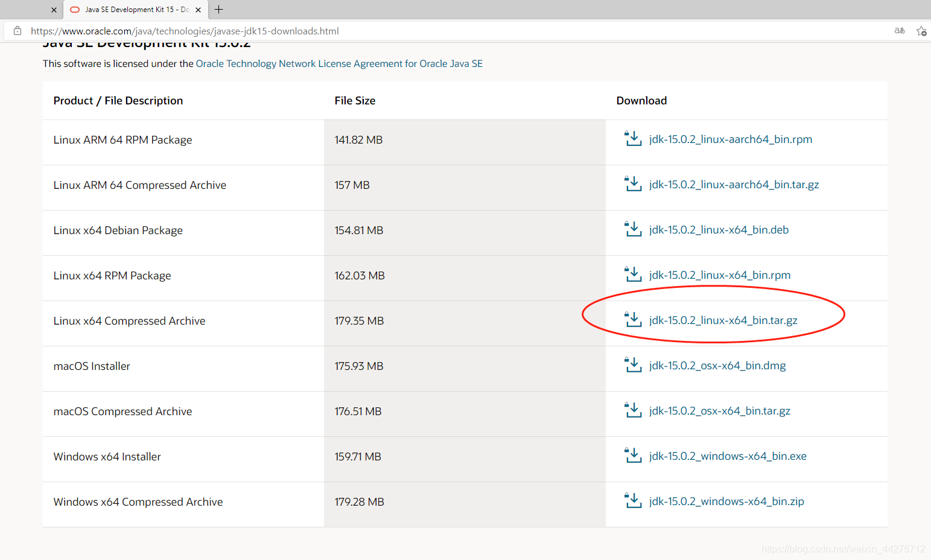This screenshot has width=931, height=560.
Task: Download jdk-15.0.2_linux-x64_bin.deb
Action: 719,230
